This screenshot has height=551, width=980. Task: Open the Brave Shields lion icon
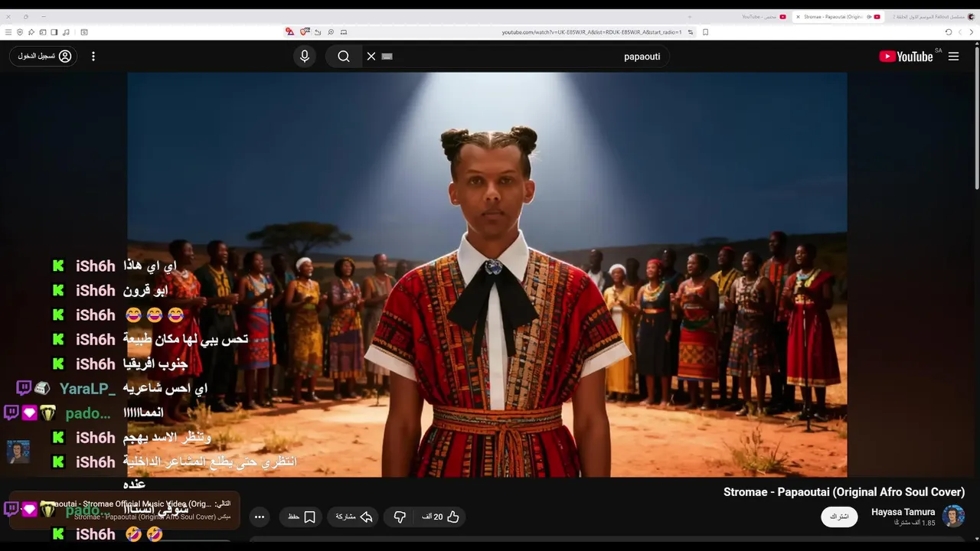coord(305,32)
